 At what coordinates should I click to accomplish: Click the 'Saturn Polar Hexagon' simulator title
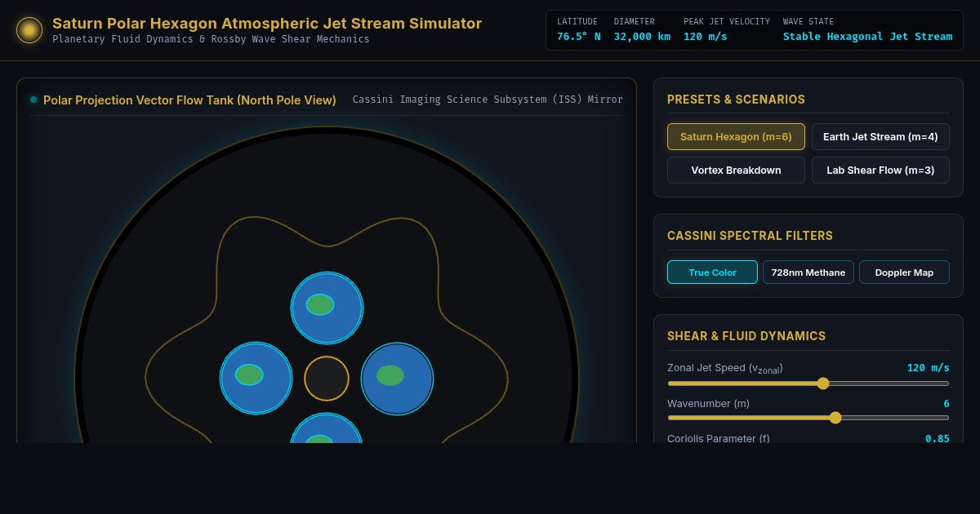[x=267, y=24]
